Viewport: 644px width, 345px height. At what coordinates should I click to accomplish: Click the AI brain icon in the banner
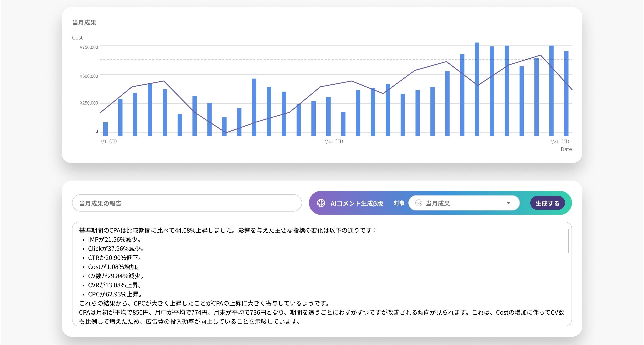point(321,203)
